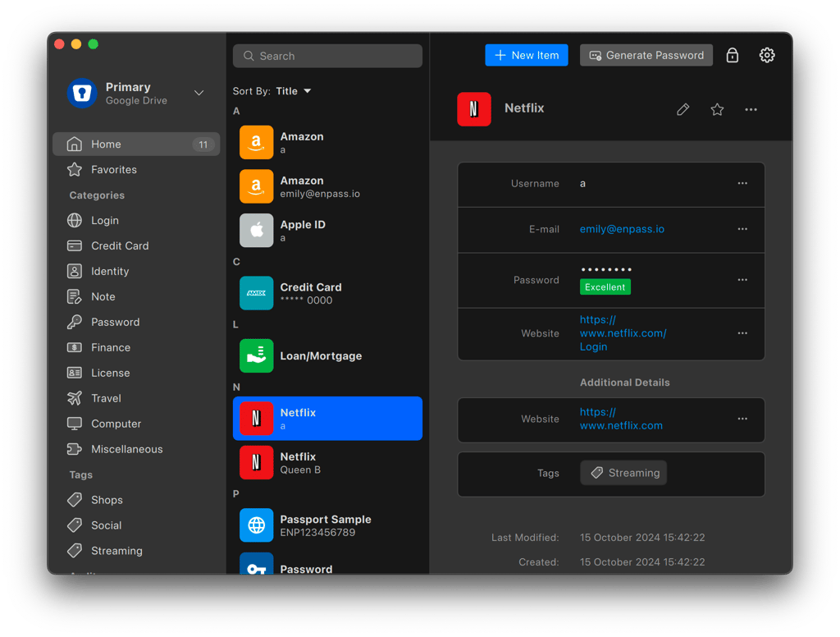Open options menu for Password field
Viewport: 840px width, 637px height.
coord(742,280)
